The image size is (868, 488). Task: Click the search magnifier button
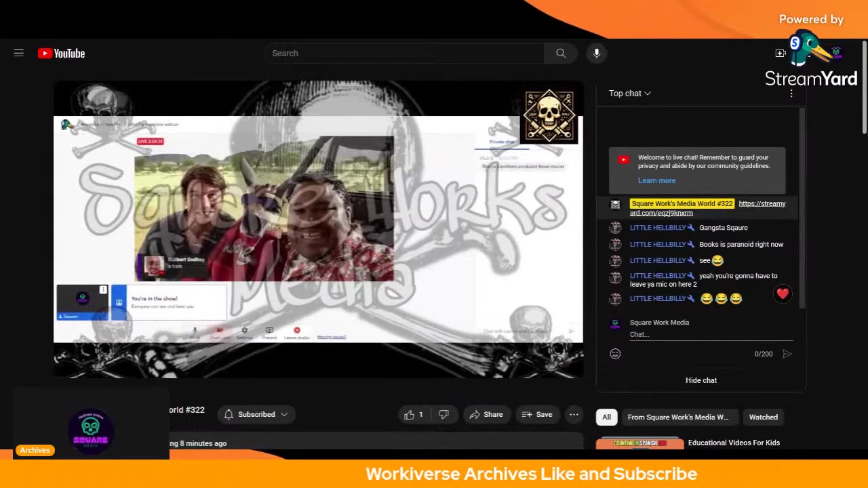[x=561, y=53]
